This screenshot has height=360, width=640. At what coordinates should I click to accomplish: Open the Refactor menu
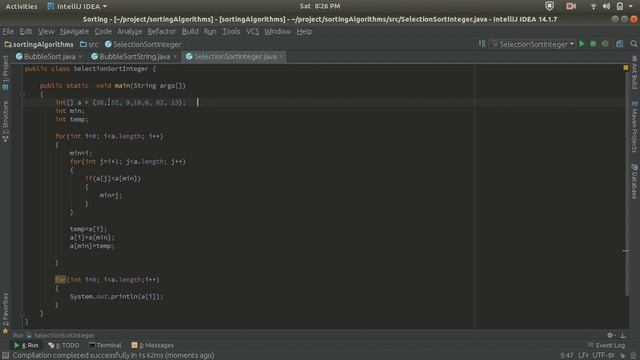(162, 31)
